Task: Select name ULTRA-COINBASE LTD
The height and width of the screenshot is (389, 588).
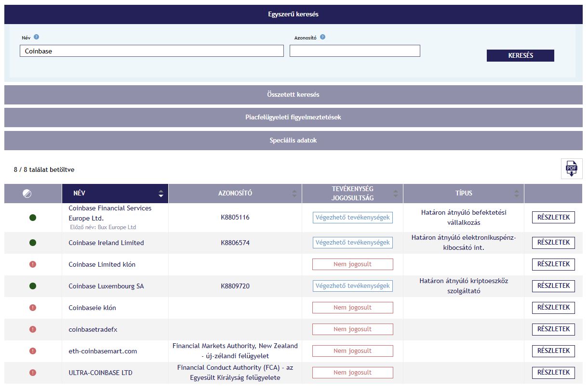Action: point(100,373)
